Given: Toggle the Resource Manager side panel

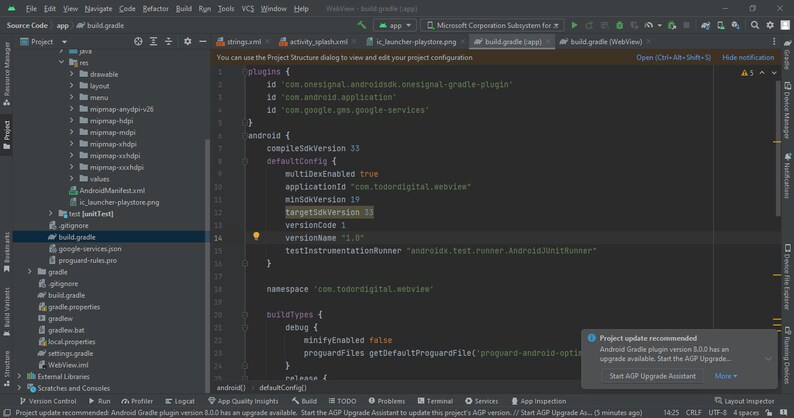Looking at the screenshot, I should [7, 73].
